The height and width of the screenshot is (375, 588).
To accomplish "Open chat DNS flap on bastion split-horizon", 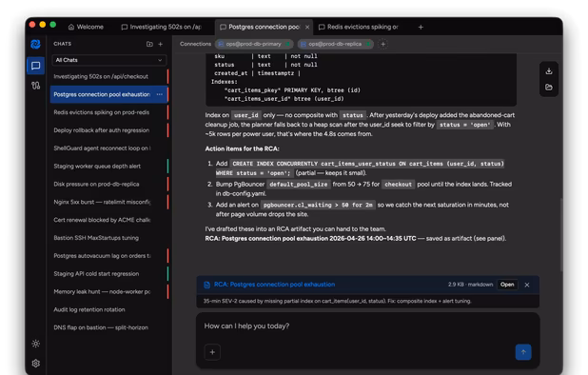I will [x=109, y=327].
